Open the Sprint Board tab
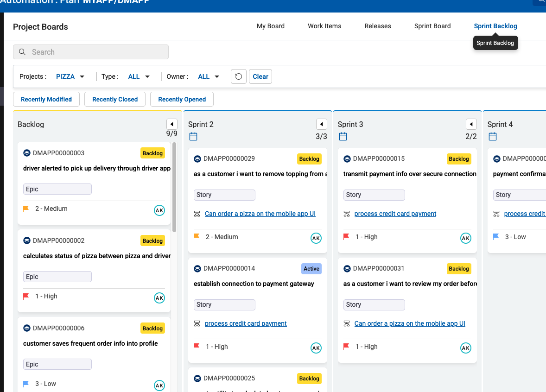The width and height of the screenshot is (546, 392). 432,26
